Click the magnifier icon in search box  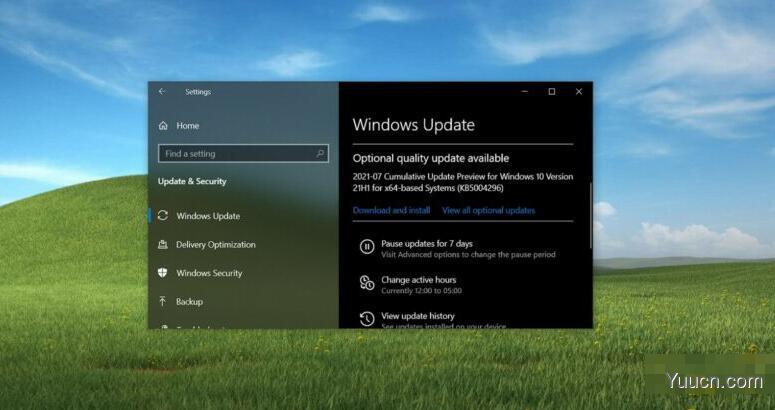tap(320, 154)
